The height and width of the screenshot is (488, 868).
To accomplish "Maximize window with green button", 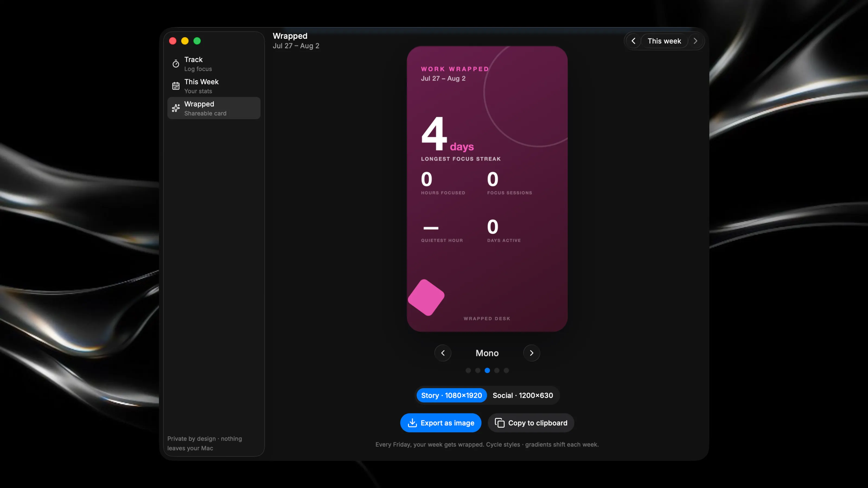I will point(197,41).
